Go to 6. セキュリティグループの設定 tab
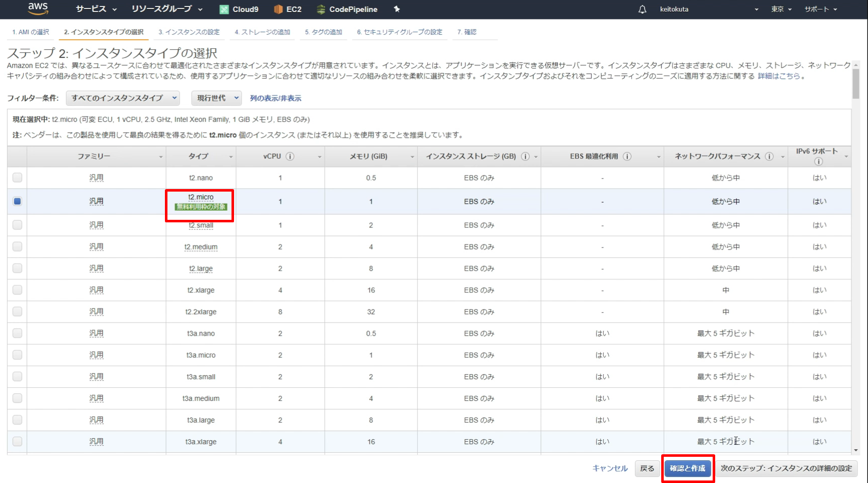Viewport: 868px width, 483px height. (399, 32)
